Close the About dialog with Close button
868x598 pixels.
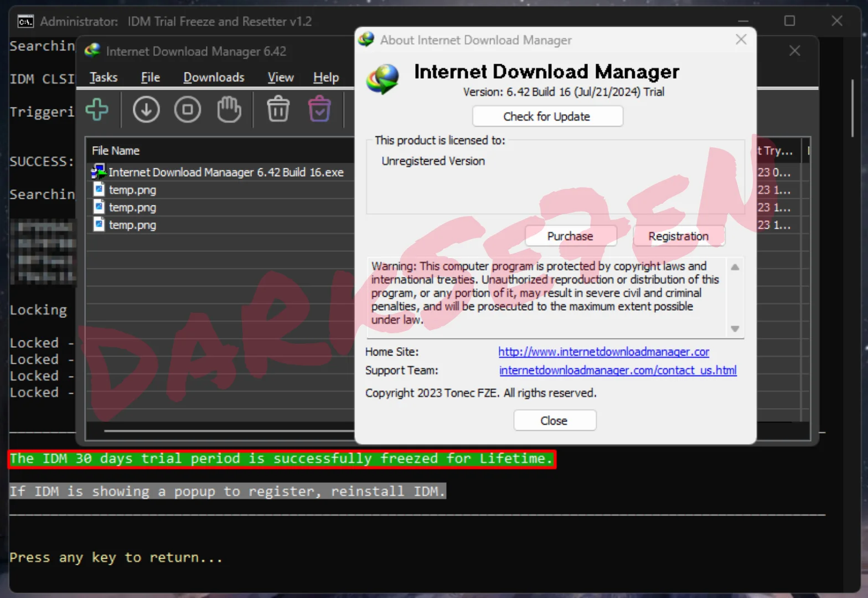click(554, 420)
